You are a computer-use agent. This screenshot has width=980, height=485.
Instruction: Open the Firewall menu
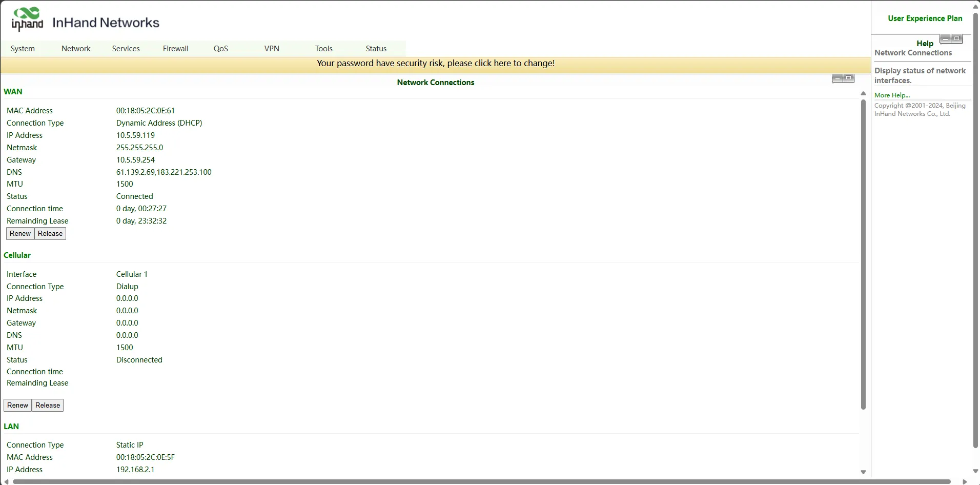pyautogui.click(x=176, y=49)
